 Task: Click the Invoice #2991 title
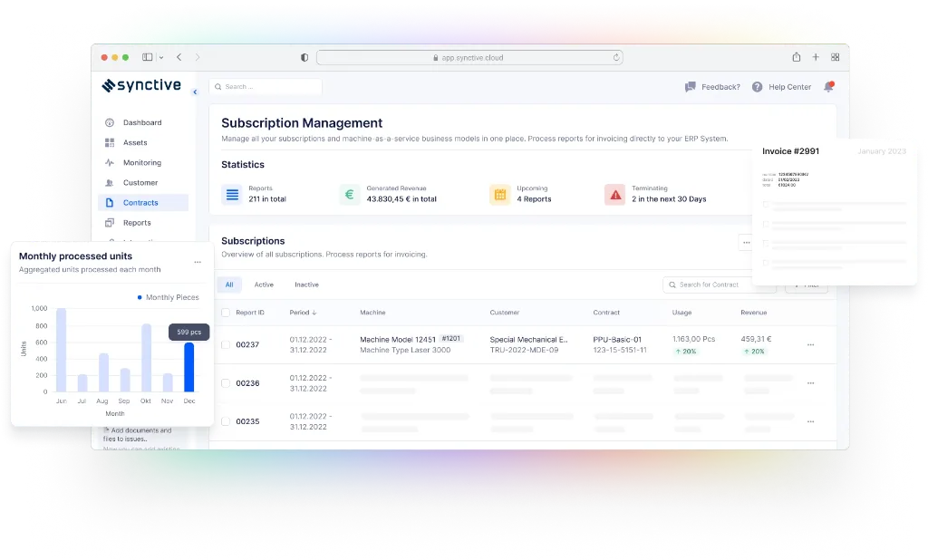(x=790, y=151)
